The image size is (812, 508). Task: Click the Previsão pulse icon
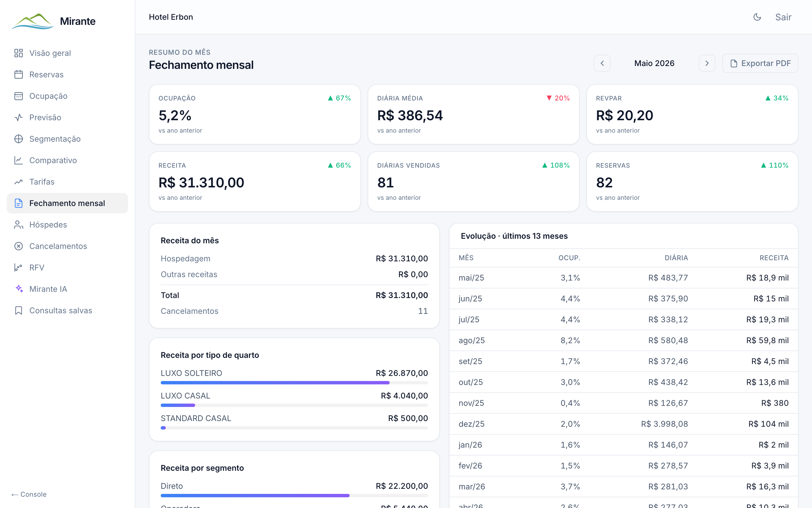(18, 118)
